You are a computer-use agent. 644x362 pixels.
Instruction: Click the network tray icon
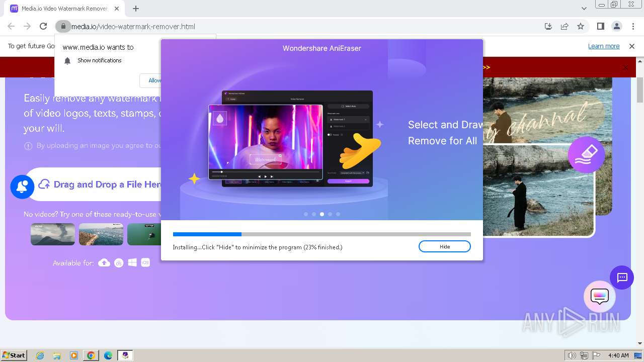(584, 355)
